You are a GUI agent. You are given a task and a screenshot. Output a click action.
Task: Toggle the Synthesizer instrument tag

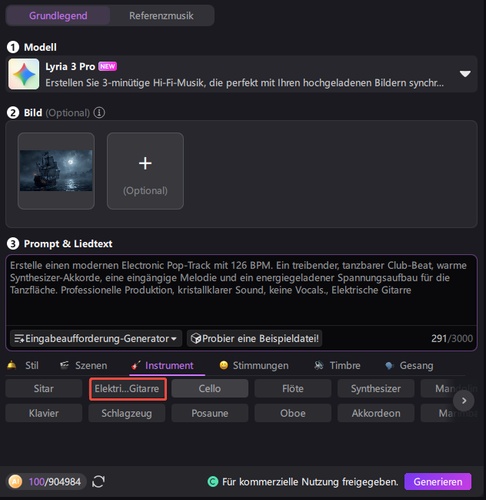[x=376, y=389]
